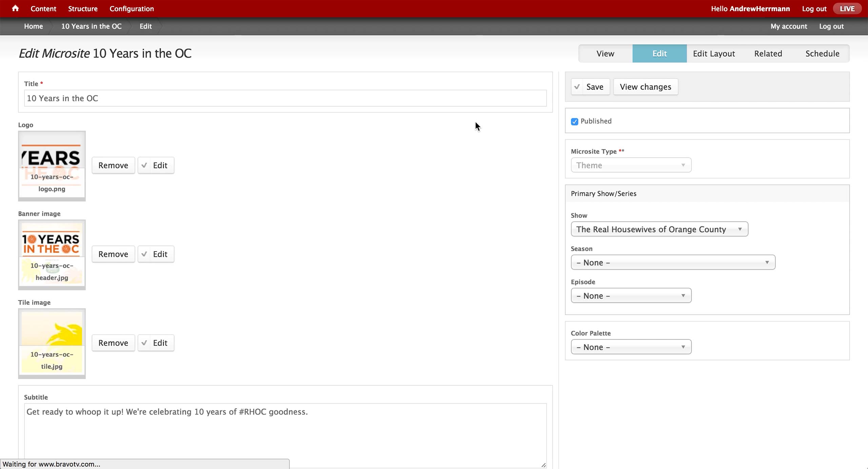868x469 pixels.
Task: Open the Color Palette dropdown
Action: (x=631, y=347)
